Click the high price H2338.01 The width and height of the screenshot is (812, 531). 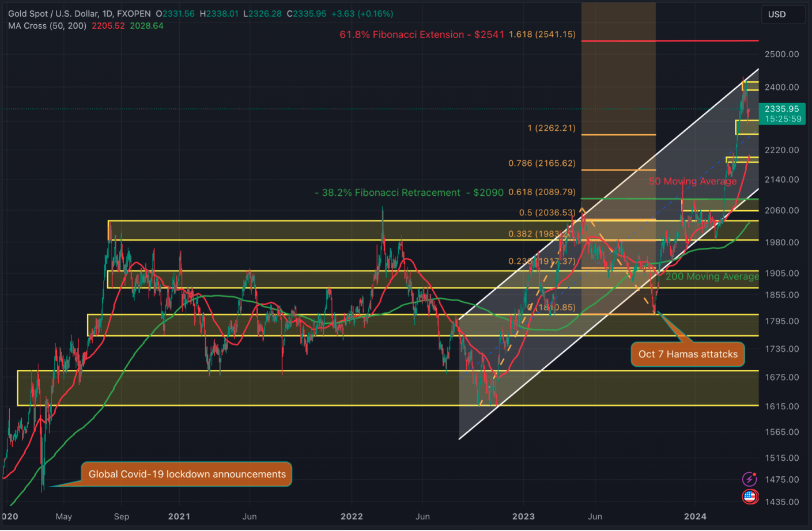[219, 13]
